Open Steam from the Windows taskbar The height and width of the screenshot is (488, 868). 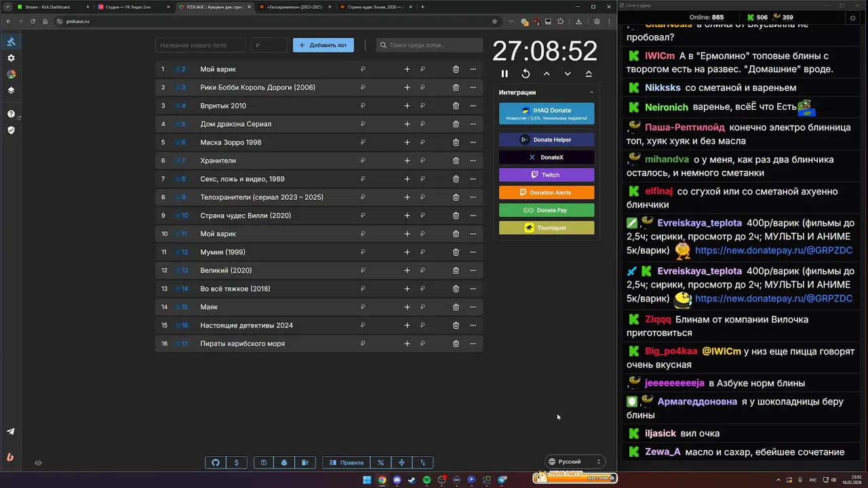pos(412,480)
